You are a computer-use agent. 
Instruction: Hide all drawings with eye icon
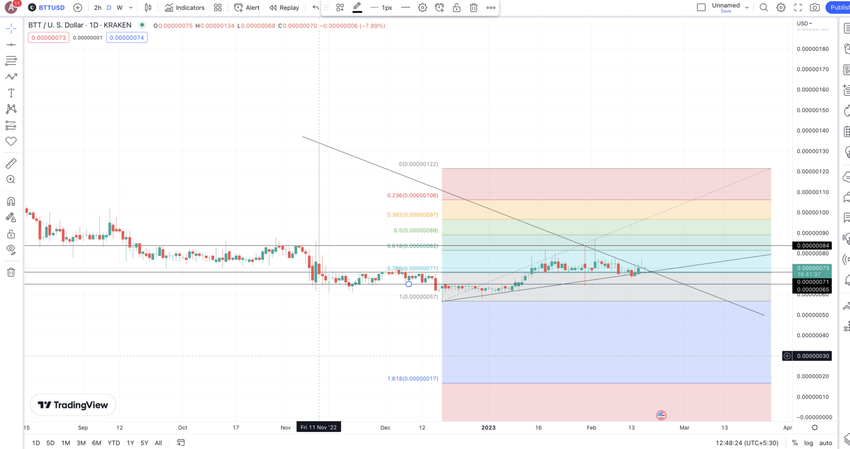coord(11,249)
